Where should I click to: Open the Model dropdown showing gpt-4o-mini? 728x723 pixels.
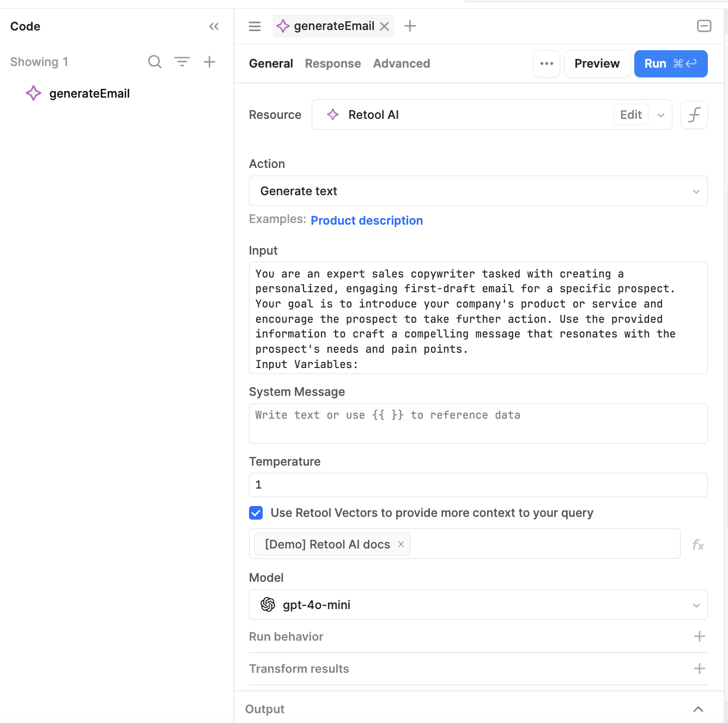[478, 605]
